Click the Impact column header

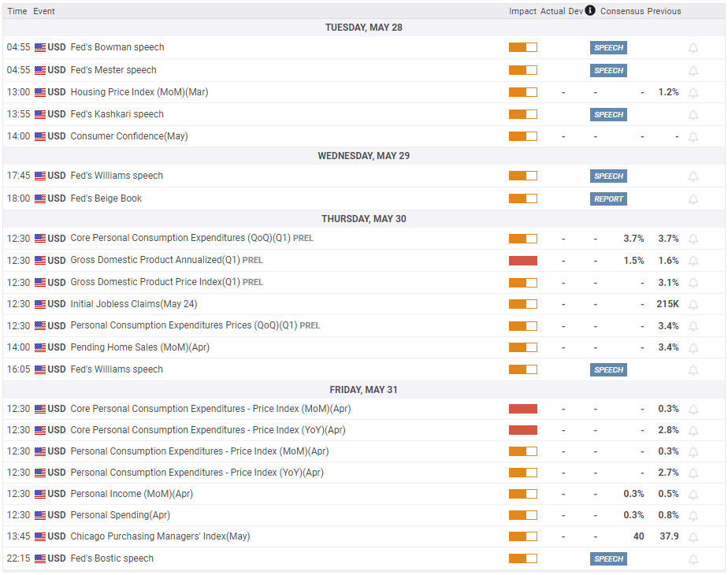coord(523,11)
